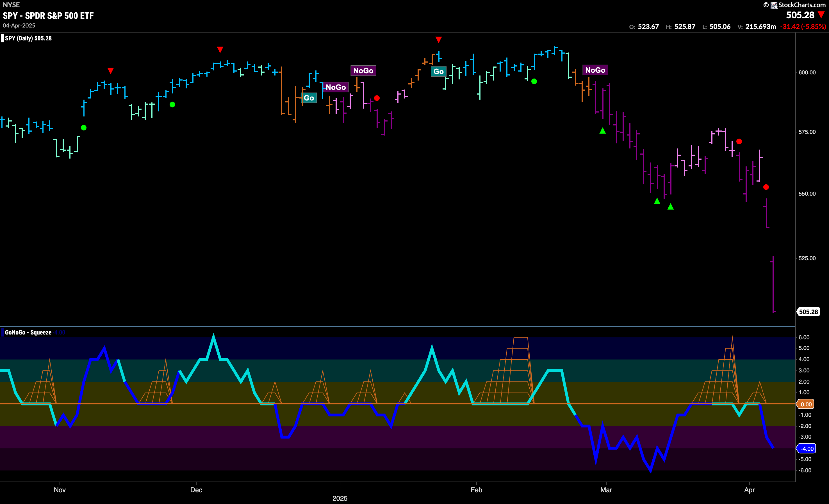The width and height of the screenshot is (829, 504).
Task: Click the 550.00 price axis label
Action: click(x=807, y=194)
